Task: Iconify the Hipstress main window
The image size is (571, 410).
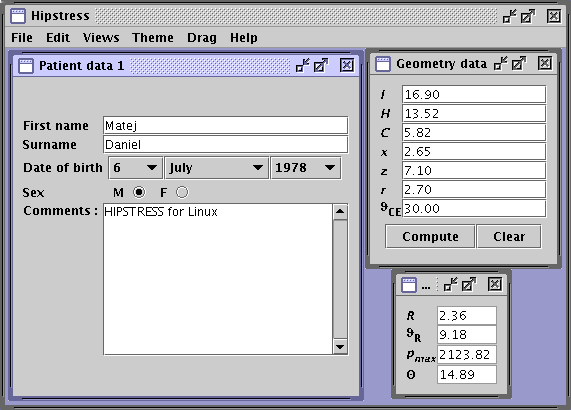Action: coord(509,16)
